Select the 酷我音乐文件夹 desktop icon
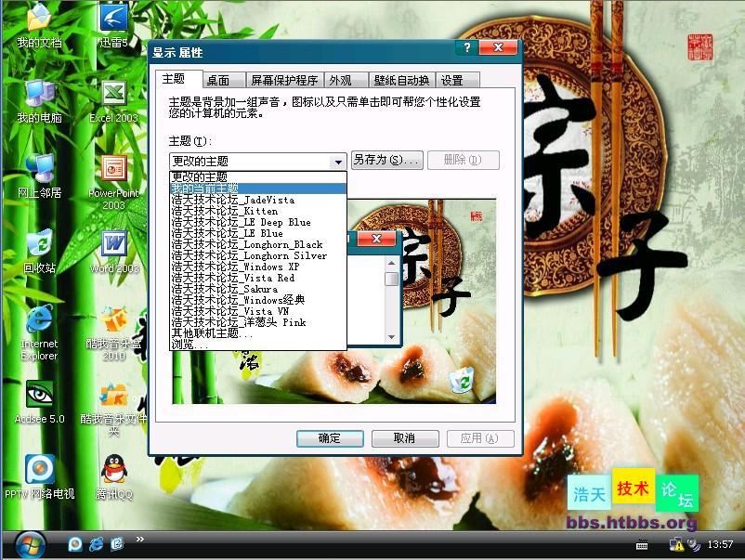The height and width of the screenshot is (560, 745). [113, 408]
